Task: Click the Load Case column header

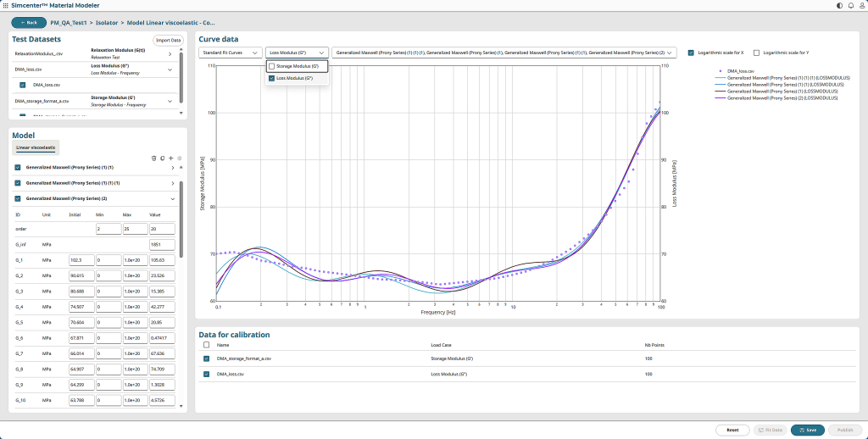Action: click(441, 345)
